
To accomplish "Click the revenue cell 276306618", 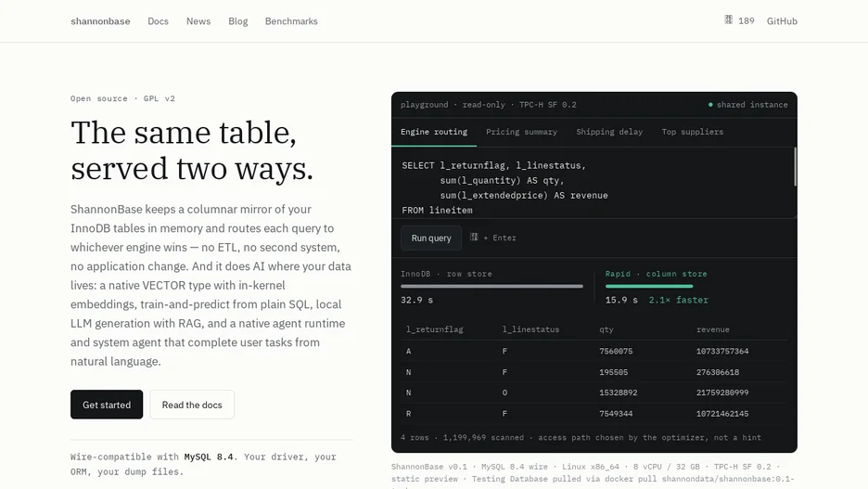I will click(718, 372).
